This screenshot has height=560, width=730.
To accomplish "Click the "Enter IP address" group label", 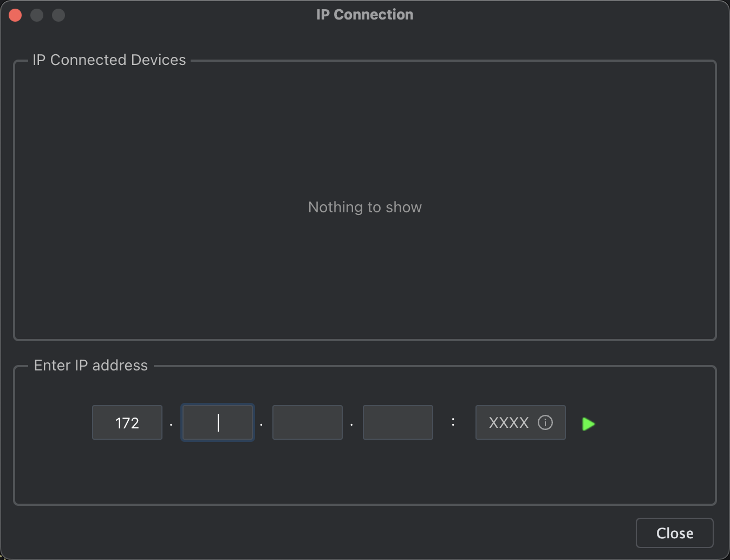I will [x=91, y=366].
